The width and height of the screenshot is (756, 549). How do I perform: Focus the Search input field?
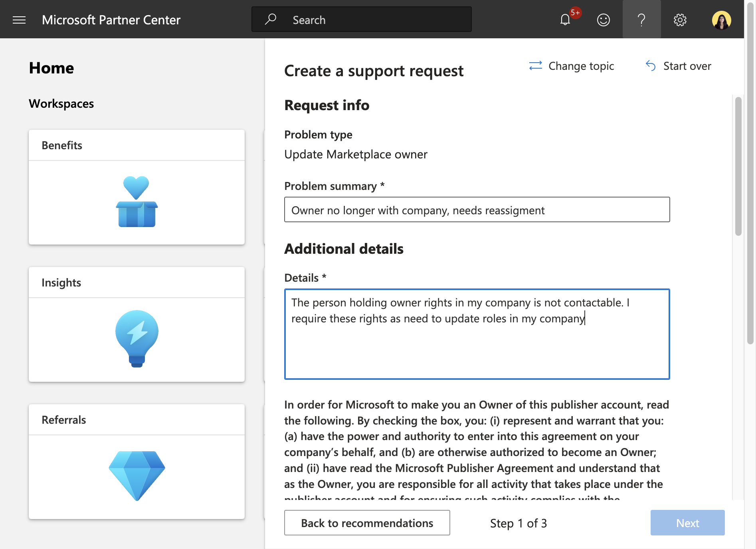[362, 19]
